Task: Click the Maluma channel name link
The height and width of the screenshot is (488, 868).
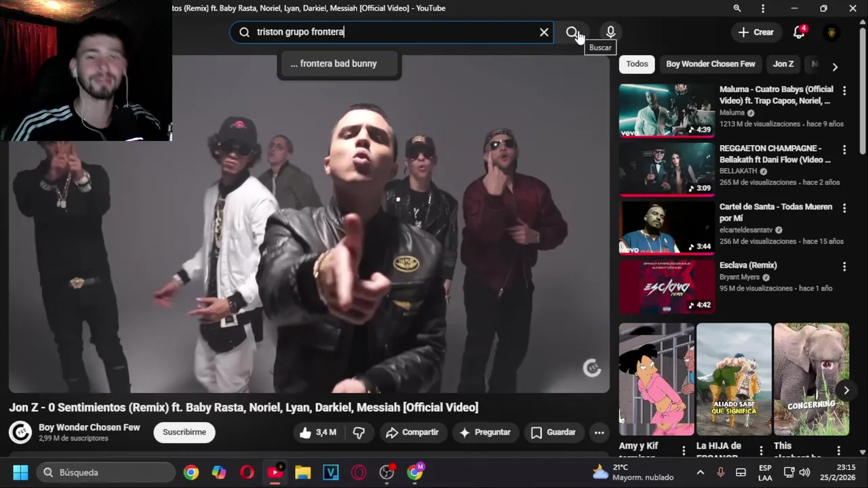Action: pos(732,113)
